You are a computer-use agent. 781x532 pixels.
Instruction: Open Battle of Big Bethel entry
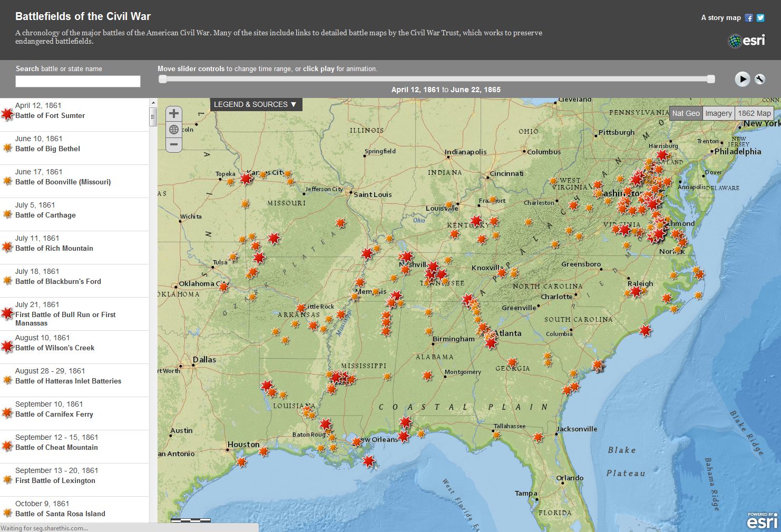coord(74,148)
